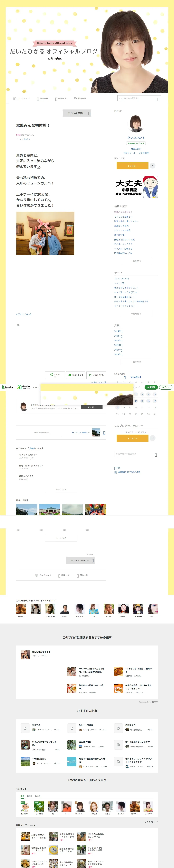Open more options beside follower count フォロー button
Image resolution: width=174 pixels, height=868 pixels.
(152, 438)
